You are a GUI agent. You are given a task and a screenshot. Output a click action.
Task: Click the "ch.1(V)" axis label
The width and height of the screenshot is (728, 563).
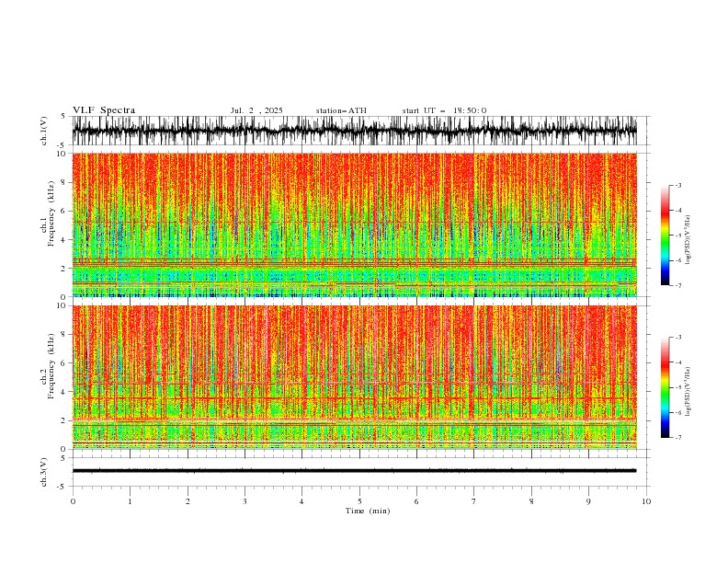click(44, 132)
